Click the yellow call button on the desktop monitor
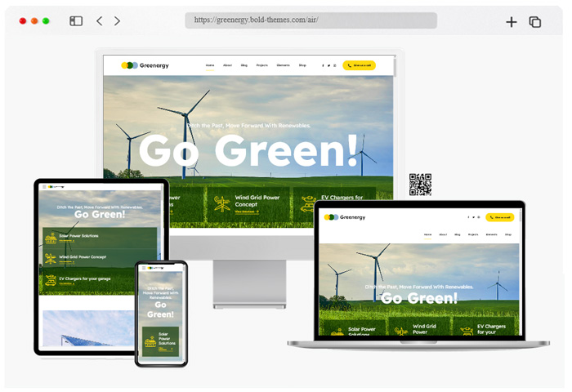 [x=359, y=65]
